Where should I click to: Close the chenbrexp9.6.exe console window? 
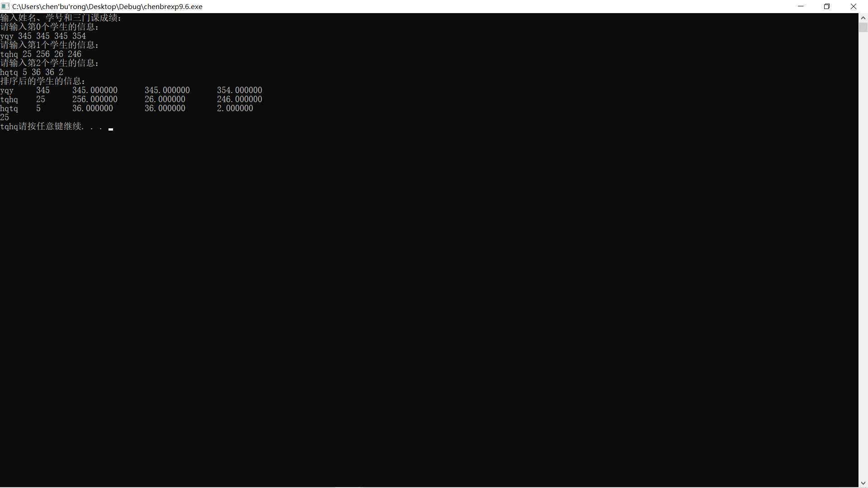854,6
